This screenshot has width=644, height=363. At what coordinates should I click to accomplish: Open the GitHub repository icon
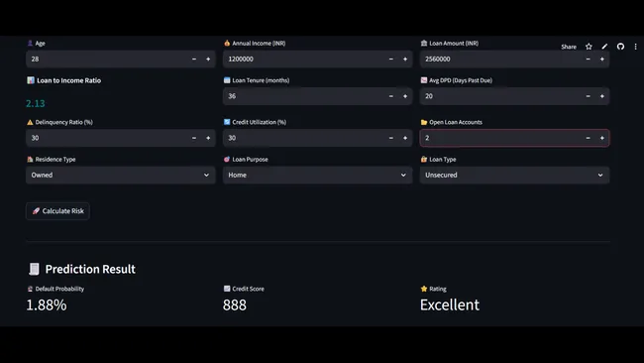620,47
